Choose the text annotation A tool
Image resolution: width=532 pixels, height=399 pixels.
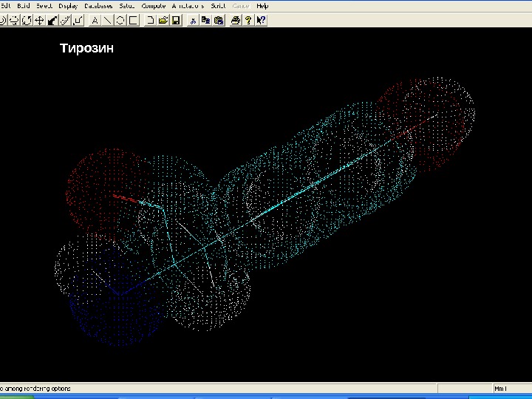(x=95, y=21)
